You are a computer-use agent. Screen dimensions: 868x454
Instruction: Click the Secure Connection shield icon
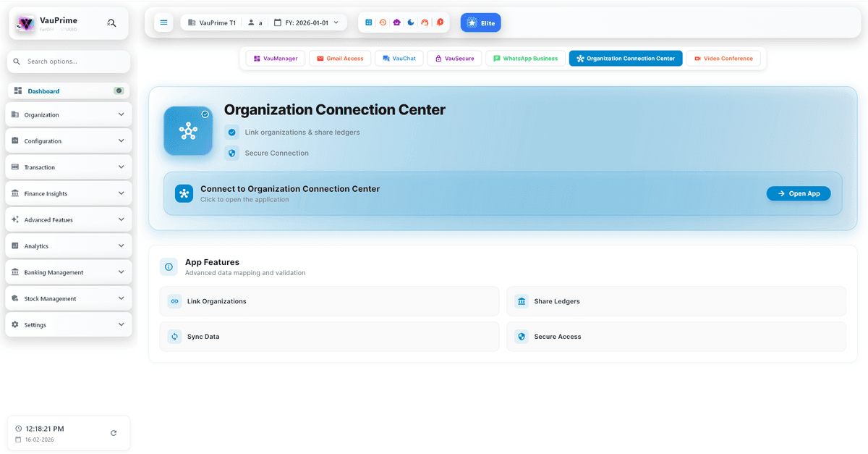pyautogui.click(x=231, y=153)
